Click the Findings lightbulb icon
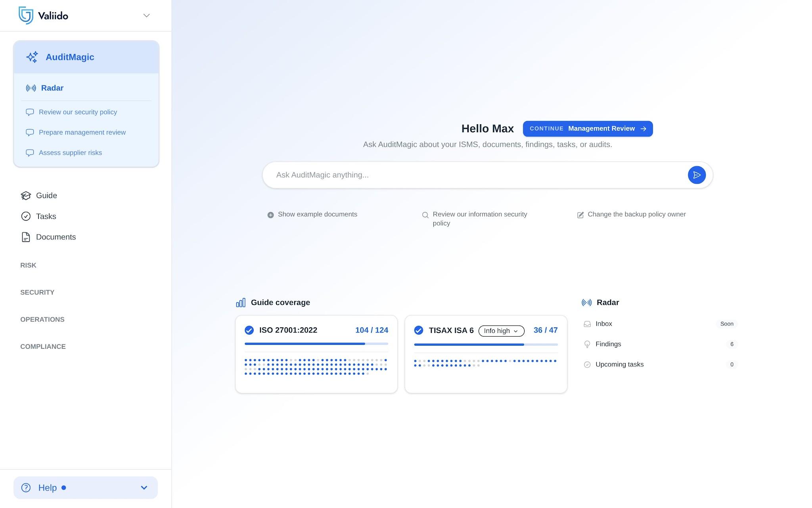Screen dimensions: 812x508 587,344
